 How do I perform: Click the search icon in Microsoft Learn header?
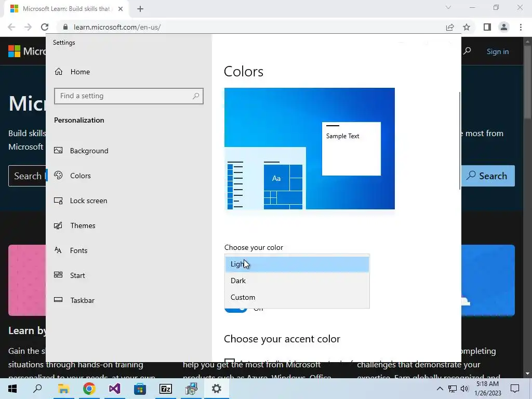click(468, 51)
